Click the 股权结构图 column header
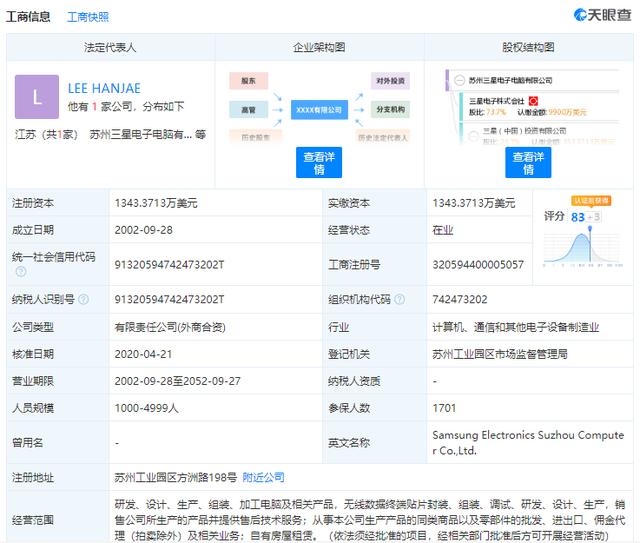Image resolution: width=640 pixels, height=543 pixels. tap(528, 47)
